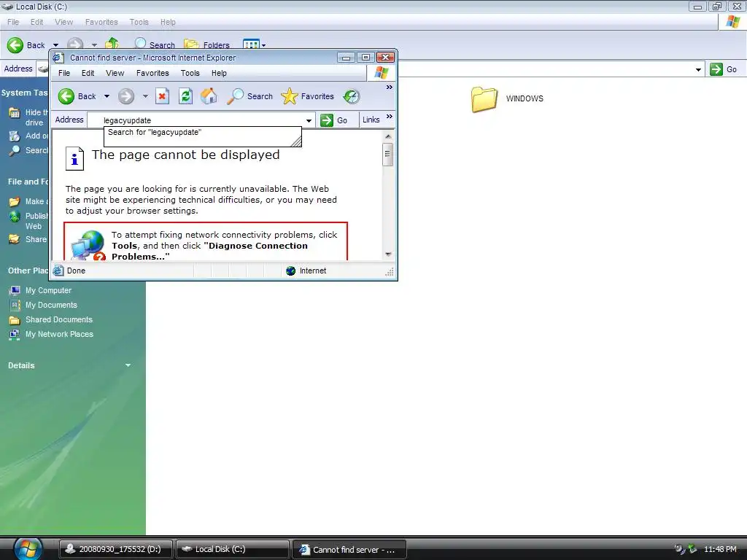Open Favorites star in Internet Explorer
747x560 pixels.
pos(307,96)
